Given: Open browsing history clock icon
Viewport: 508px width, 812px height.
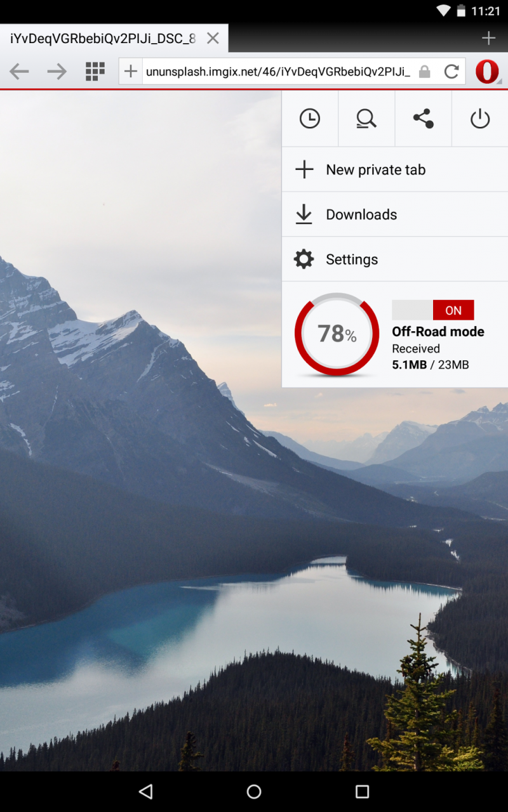Looking at the screenshot, I should (310, 119).
